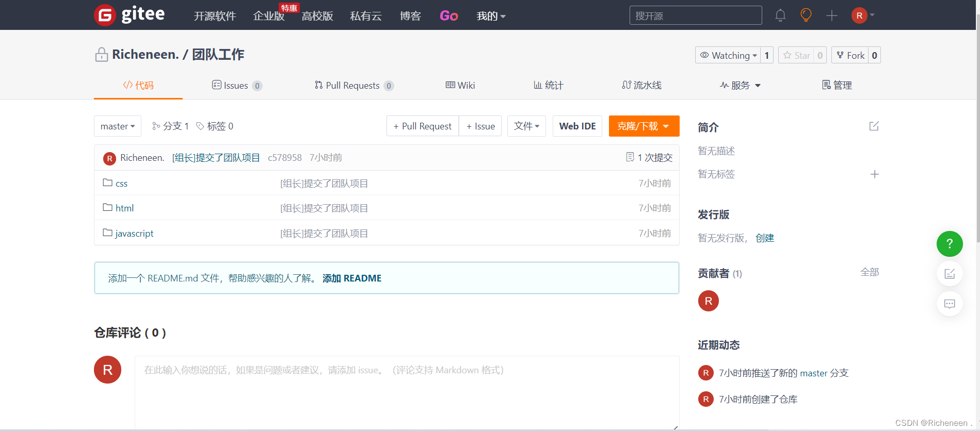Open the user avatar R menu
This screenshot has width=980, height=431.
[863, 15]
